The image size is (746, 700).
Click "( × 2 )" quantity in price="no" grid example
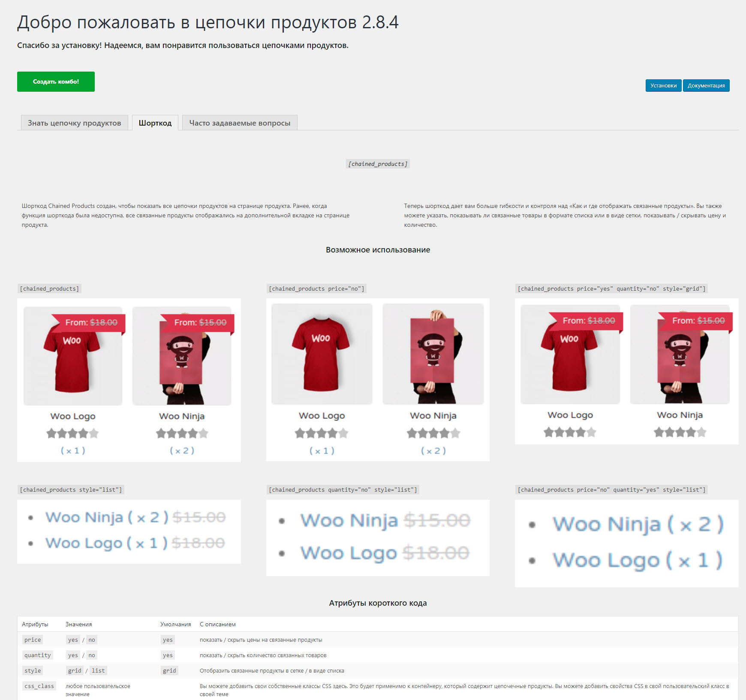433,451
